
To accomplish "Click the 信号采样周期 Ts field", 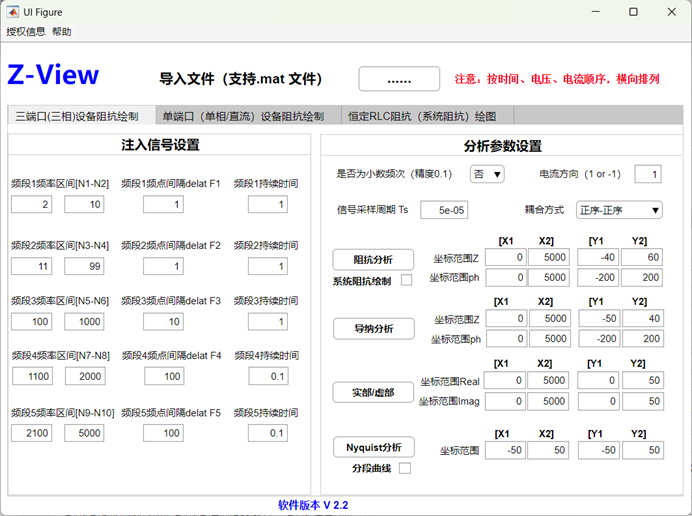I will click(444, 210).
